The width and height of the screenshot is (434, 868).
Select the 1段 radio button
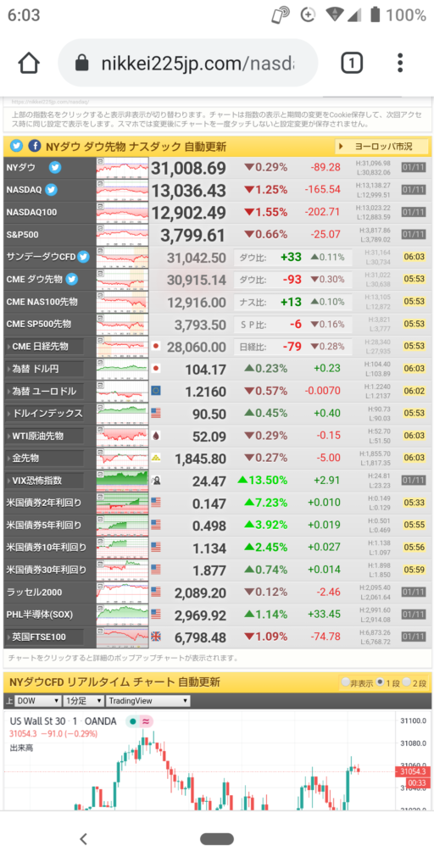point(380,682)
